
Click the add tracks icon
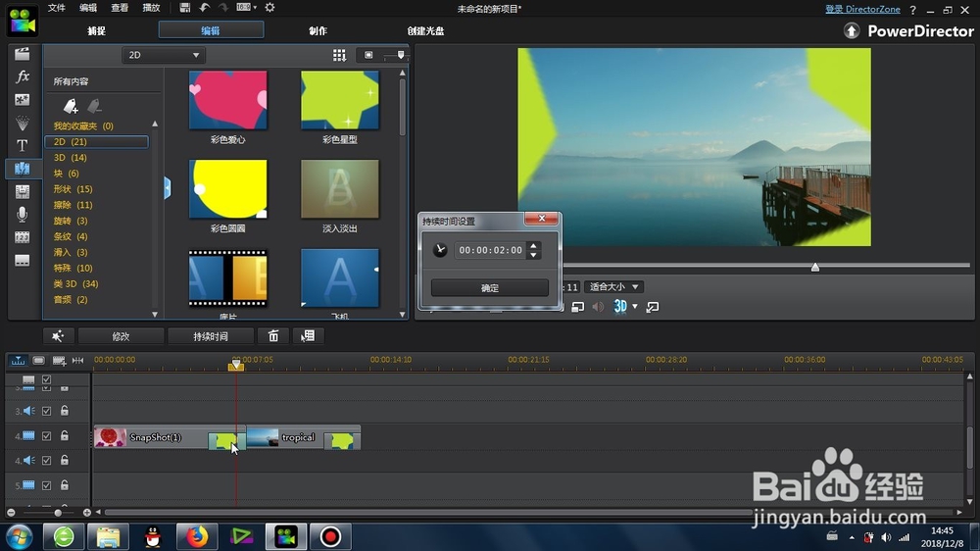point(59,360)
